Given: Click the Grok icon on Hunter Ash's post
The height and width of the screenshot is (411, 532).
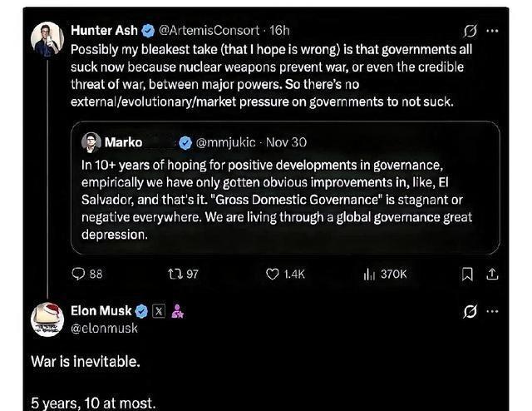Looking at the screenshot, I should coord(470,30).
